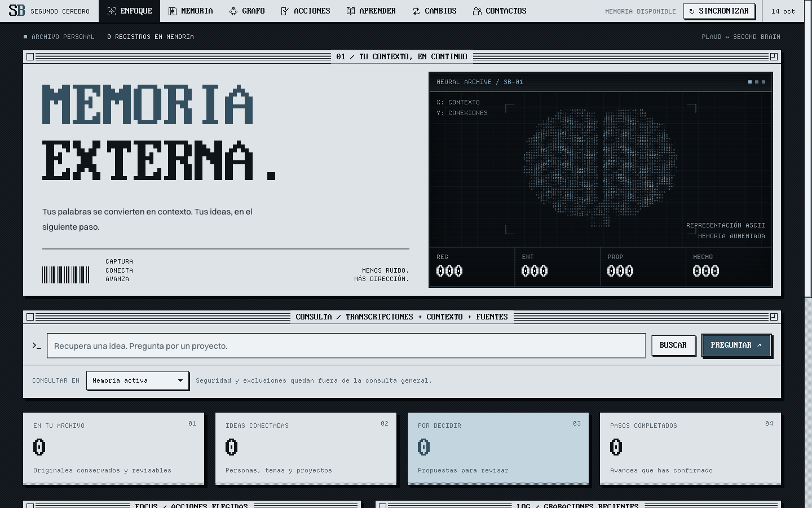Viewport: 812px width, 508px height.
Task: Switch to the Grafo tab
Action: (247, 11)
